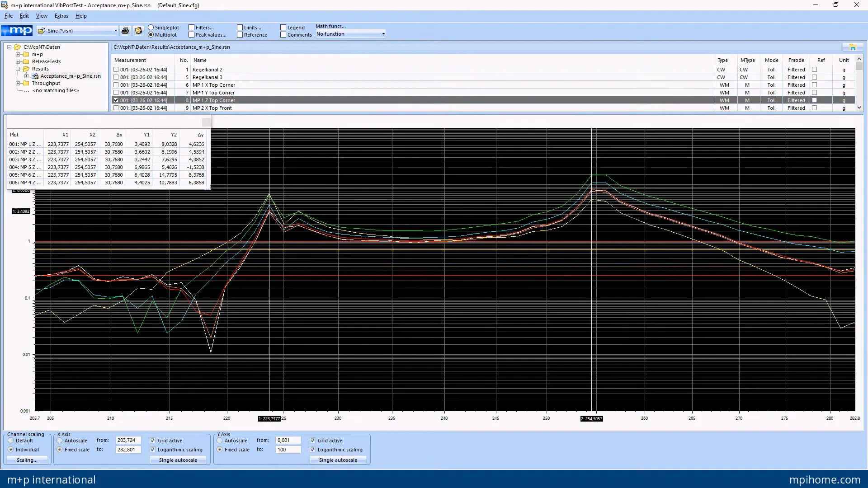
Task: Click the small button atop cursor table panel
Action: (x=206, y=122)
